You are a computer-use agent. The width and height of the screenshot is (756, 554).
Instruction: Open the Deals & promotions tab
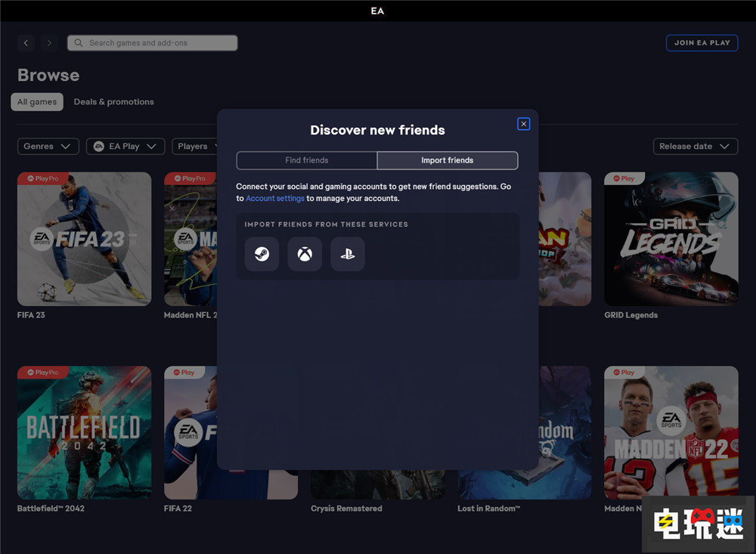pyautogui.click(x=113, y=102)
